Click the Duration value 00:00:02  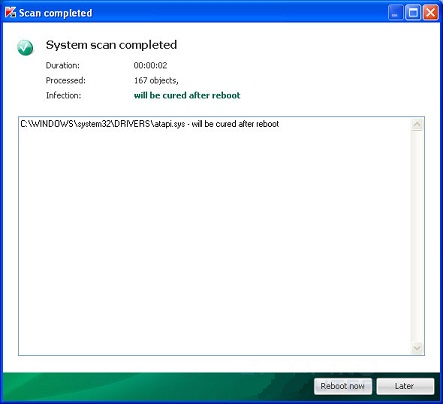pyautogui.click(x=150, y=65)
